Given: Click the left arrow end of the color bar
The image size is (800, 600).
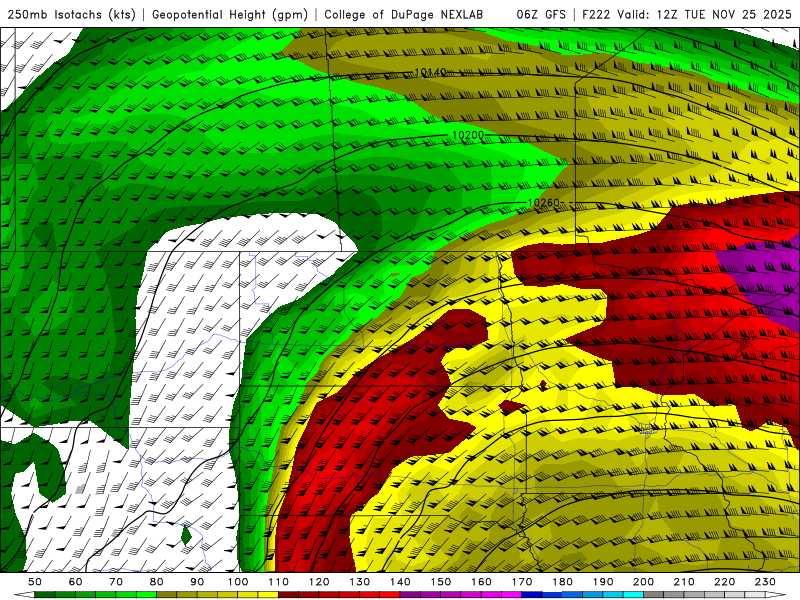Looking at the screenshot, I should [24, 595].
